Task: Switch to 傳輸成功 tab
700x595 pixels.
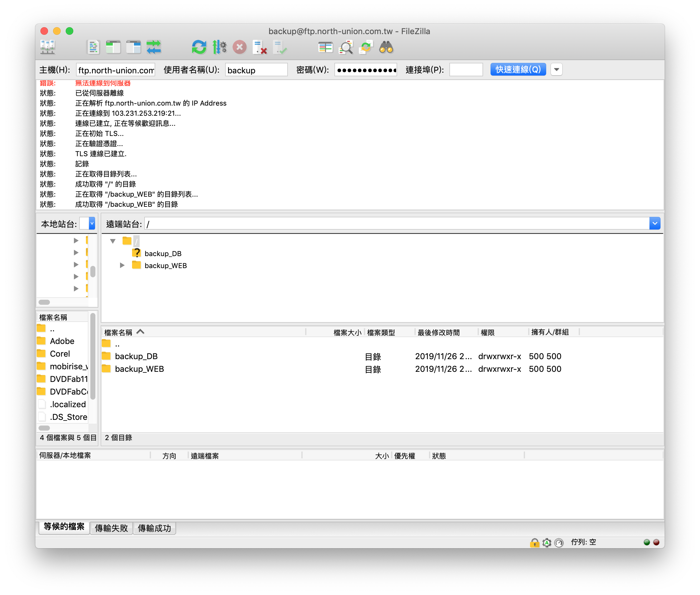Action: coord(154,528)
